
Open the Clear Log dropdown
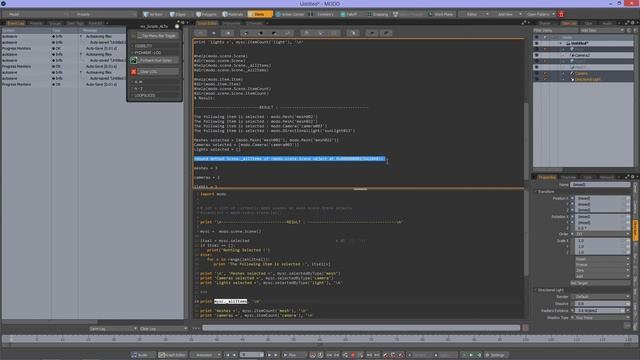point(163,329)
